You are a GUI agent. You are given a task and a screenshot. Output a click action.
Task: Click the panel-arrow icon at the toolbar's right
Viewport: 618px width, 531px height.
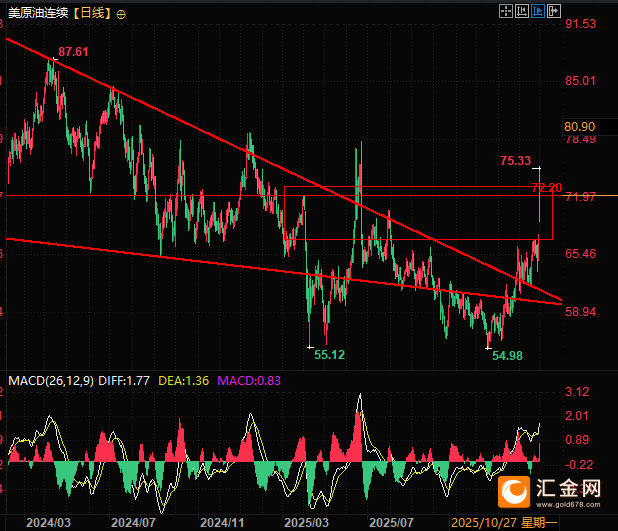point(554,11)
